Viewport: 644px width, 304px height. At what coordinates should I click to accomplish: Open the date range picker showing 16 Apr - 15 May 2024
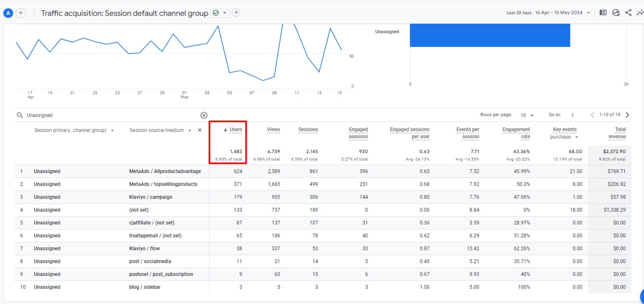(562, 13)
